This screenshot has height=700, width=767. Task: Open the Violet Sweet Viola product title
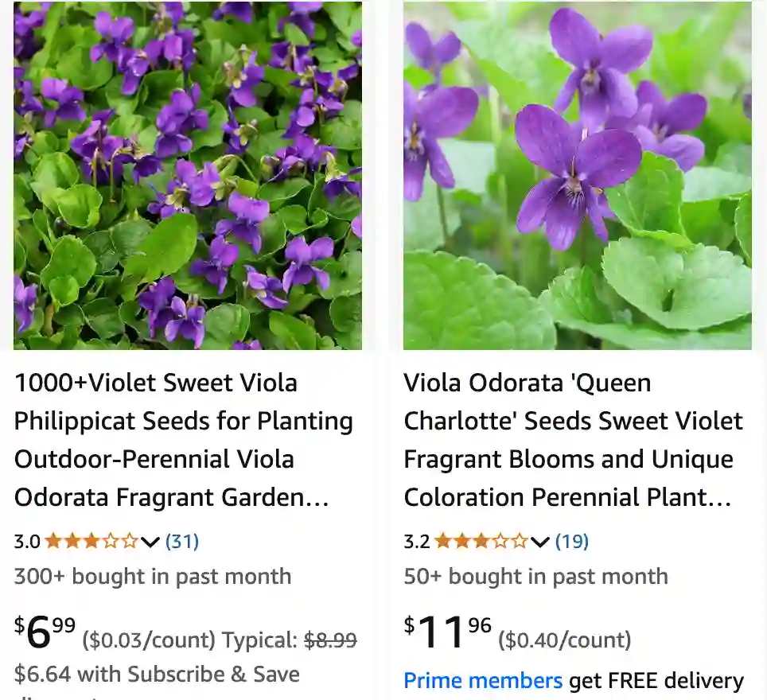(x=183, y=440)
